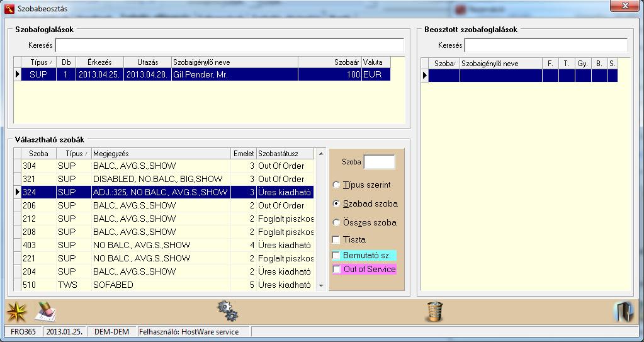Sort reservations by Érkezés column header
644x342 pixels.
point(100,62)
